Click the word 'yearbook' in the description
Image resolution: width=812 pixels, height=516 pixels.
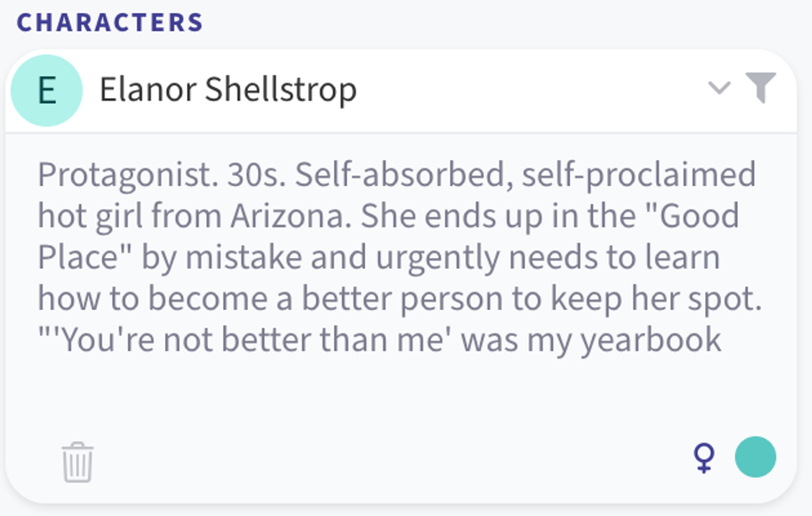click(x=651, y=339)
